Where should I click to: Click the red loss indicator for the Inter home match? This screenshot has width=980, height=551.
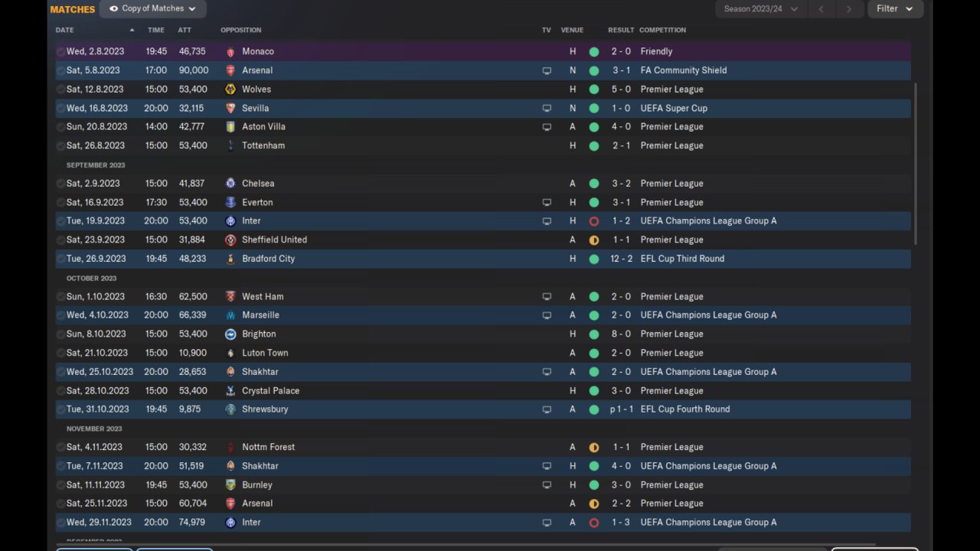(x=594, y=221)
